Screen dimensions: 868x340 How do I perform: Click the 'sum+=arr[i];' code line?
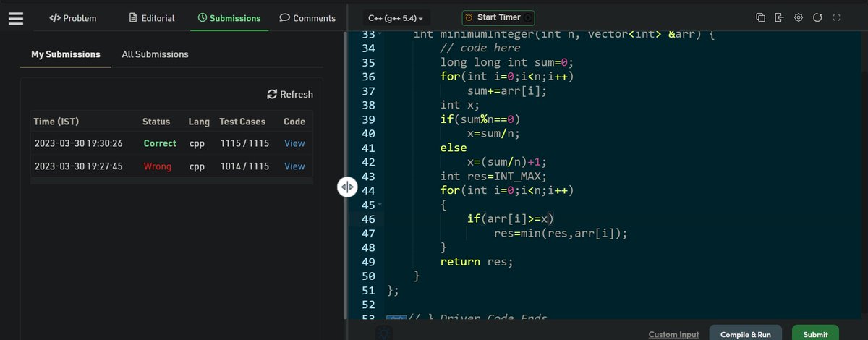tap(507, 90)
